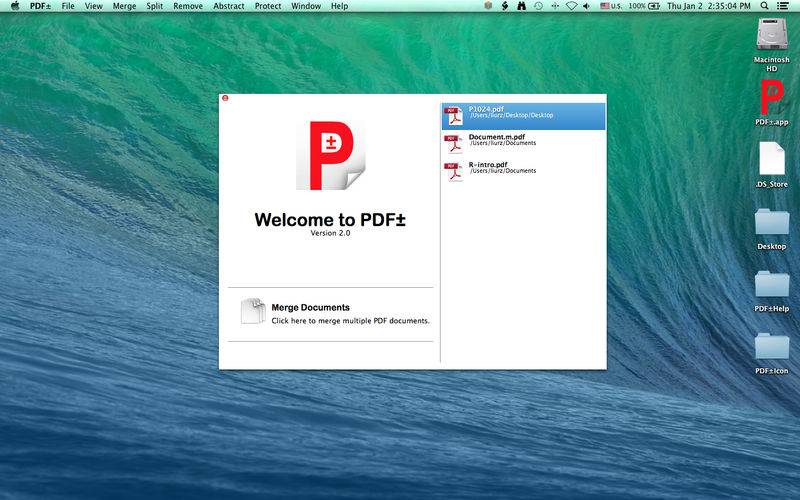
Task: Open the Abstract menu
Action: [x=229, y=6]
